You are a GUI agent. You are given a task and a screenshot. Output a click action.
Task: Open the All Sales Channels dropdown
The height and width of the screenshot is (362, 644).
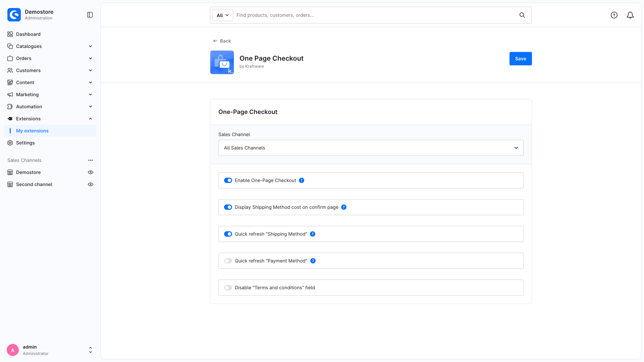point(371,148)
